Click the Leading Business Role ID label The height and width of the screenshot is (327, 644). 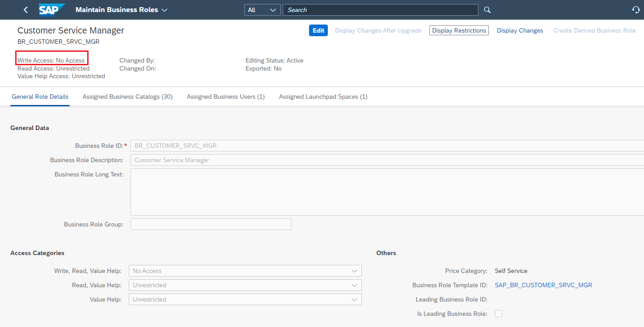[x=452, y=299]
